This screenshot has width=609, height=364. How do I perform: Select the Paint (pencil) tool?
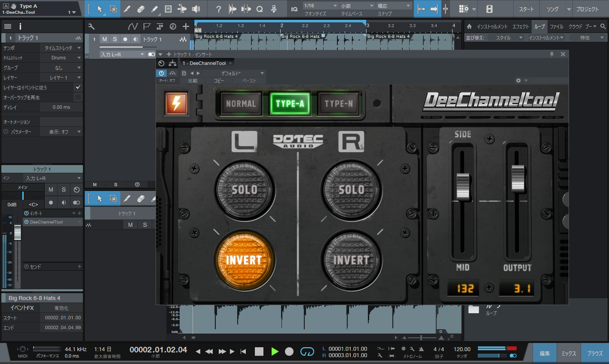click(x=155, y=9)
